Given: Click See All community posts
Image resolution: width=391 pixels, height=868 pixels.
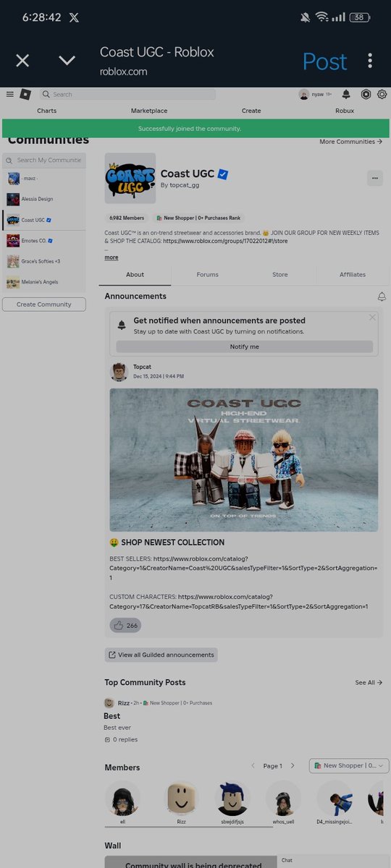Looking at the screenshot, I should [x=369, y=682].
